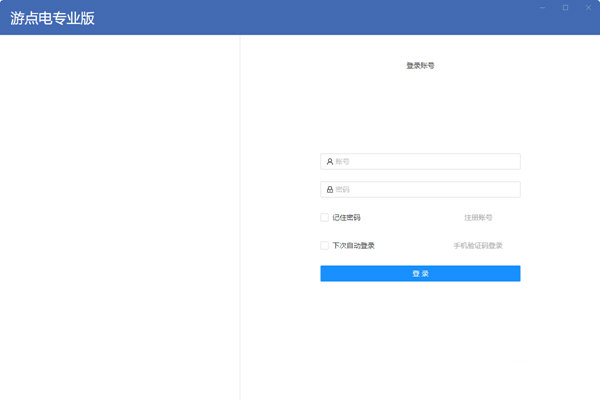Viewport: 600px width, 400px height.
Task: Click the 游点电专业版 title text
Action: (x=52, y=18)
